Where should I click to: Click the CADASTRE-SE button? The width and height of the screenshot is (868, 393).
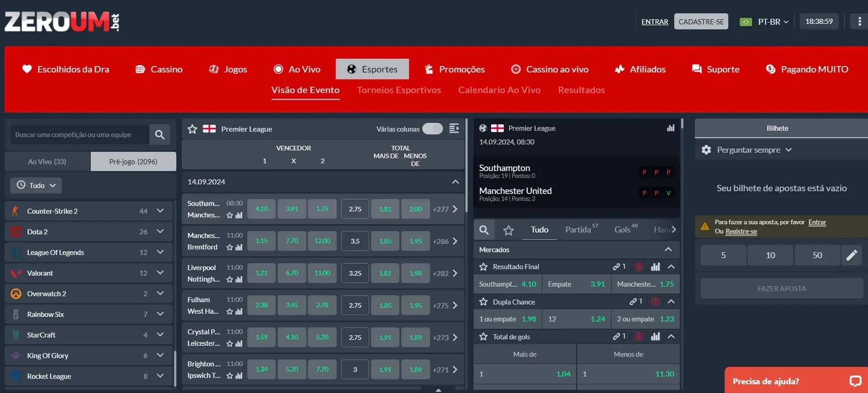(701, 22)
